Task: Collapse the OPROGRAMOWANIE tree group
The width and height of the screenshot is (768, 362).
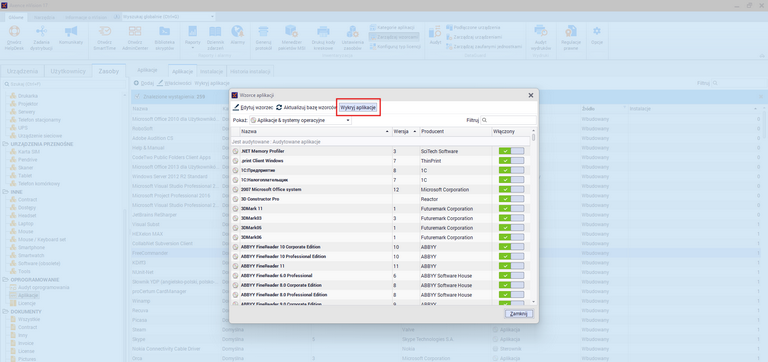Action: pyautogui.click(x=6, y=279)
